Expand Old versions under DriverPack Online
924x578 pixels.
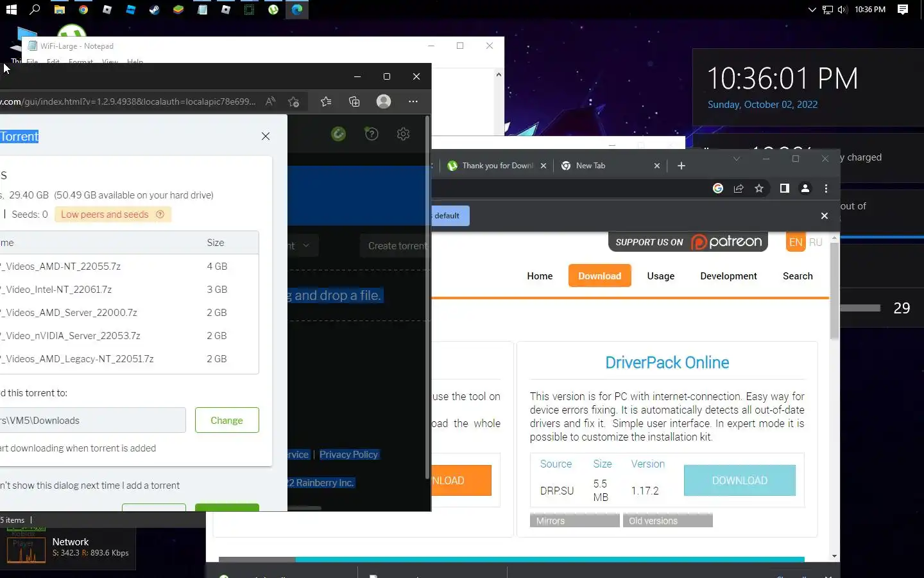(667, 521)
